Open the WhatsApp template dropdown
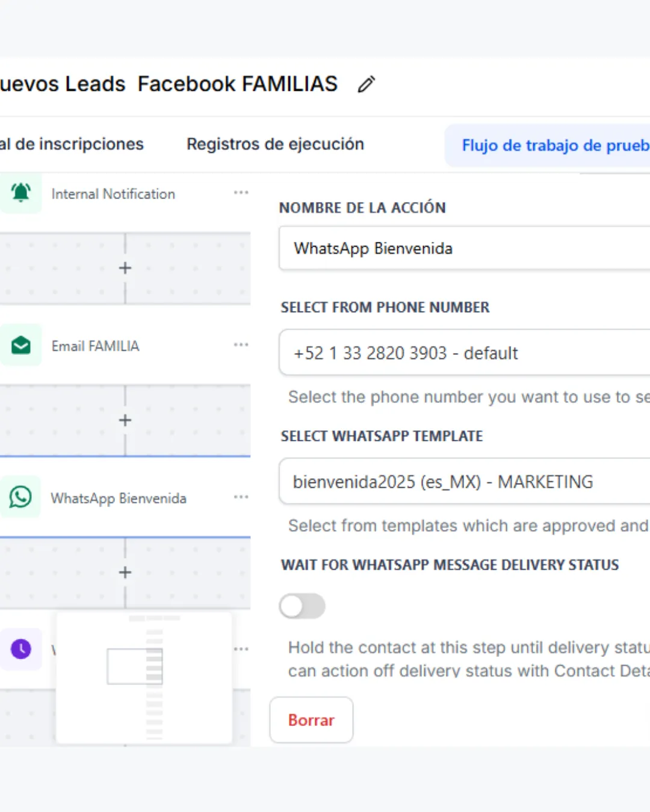The image size is (650, 812). pyautogui.click(x=465, y=481)
